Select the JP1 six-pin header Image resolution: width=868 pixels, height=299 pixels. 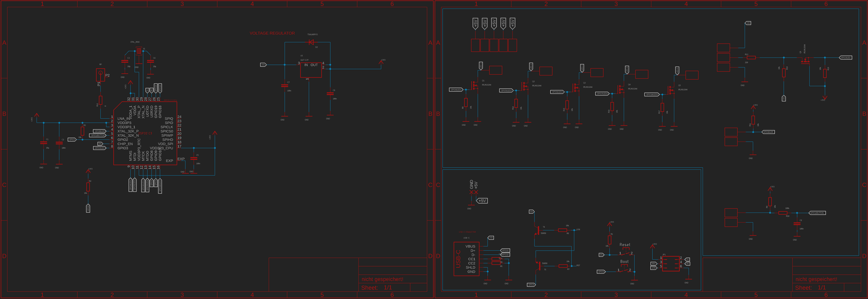coord(671,264)
